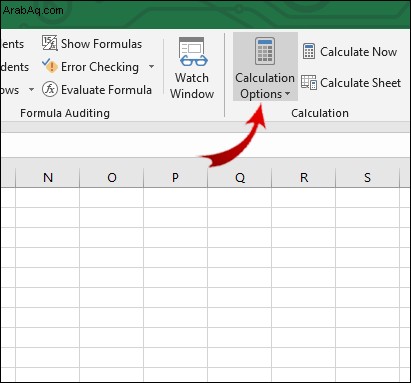Click the Show Formulas icon
This screenshot has width=411, height=383.
(x=50, y=43)
